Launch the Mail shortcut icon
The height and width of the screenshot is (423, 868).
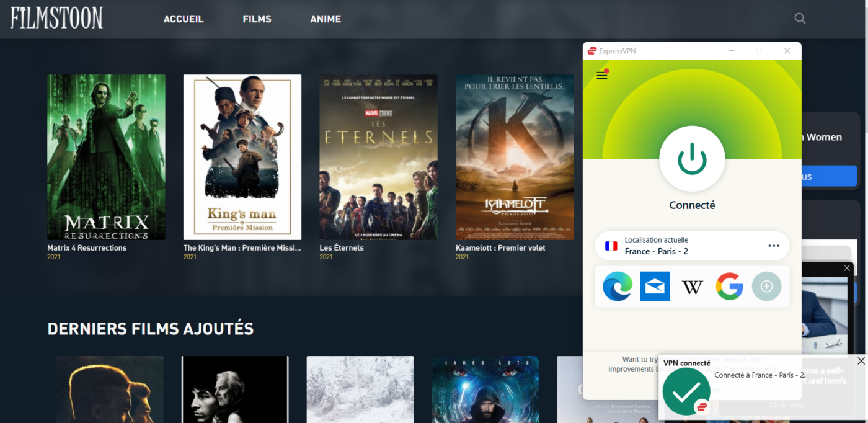tap(655, 287)
